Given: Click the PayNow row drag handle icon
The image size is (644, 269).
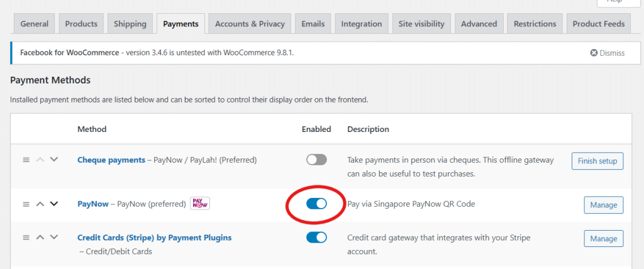Looking at the screenshot, I should (x=26, y=204).
